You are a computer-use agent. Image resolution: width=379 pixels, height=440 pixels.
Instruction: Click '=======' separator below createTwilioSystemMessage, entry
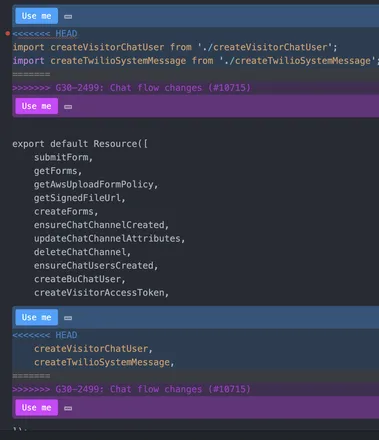point(31,376)
